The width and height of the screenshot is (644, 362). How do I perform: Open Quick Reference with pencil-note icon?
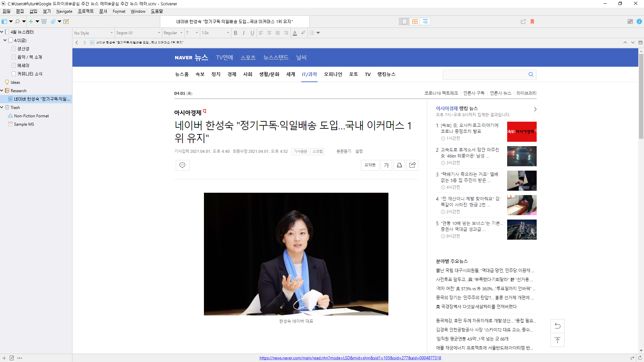66,21
